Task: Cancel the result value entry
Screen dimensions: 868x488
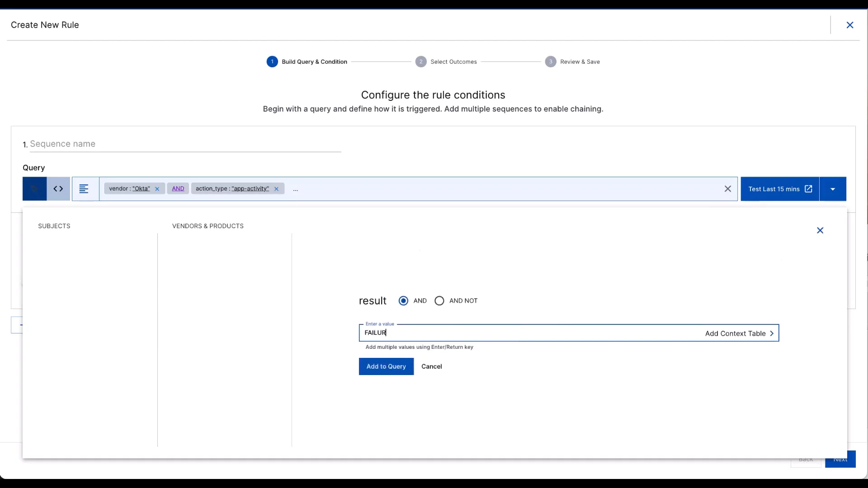Action: tap(431, 366)
